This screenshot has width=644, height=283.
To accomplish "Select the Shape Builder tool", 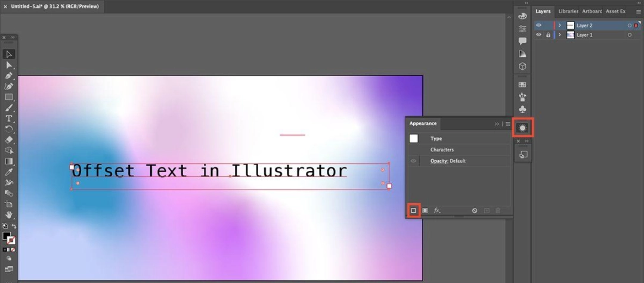I will 8,150.
